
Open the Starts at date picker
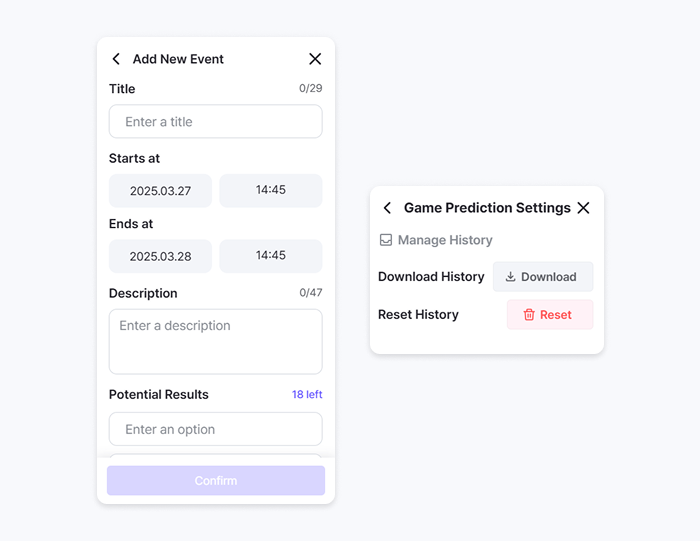(160, 190)
